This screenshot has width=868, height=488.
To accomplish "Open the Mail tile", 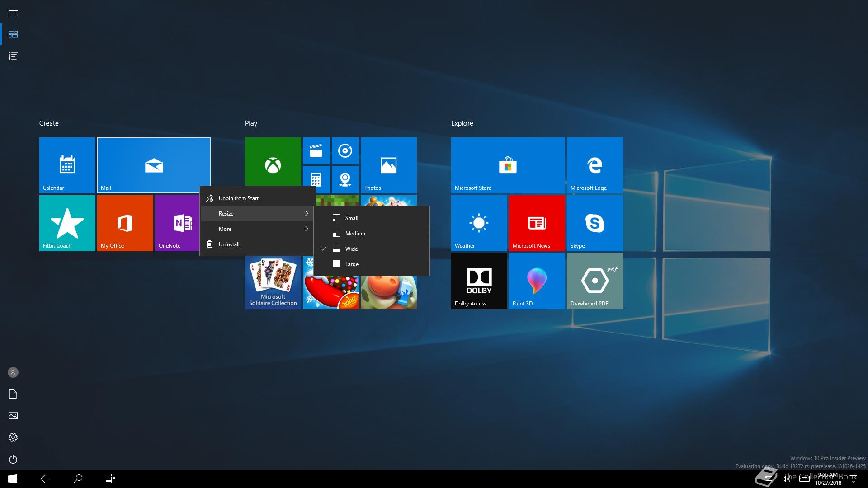I will 154,165.
